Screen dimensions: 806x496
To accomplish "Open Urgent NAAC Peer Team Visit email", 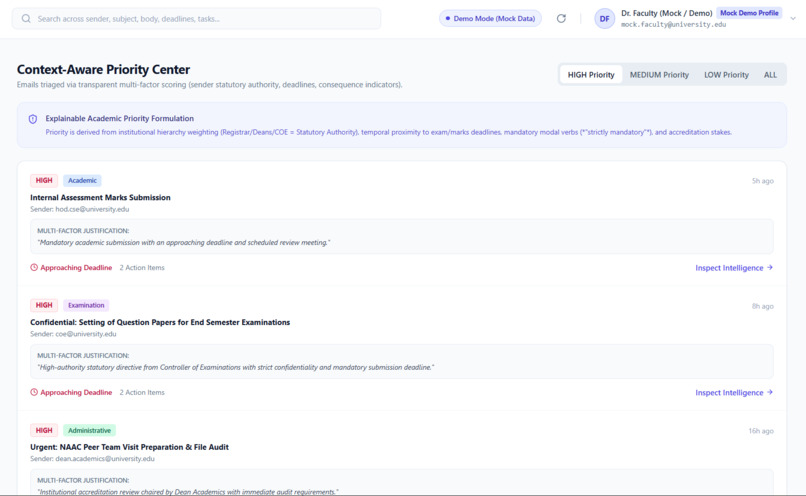I will coord(129,447).
